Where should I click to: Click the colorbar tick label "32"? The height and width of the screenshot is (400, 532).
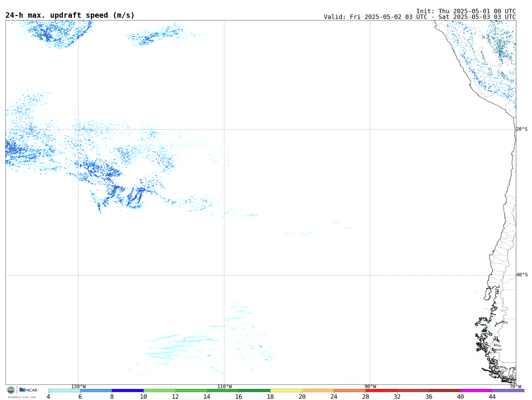[397, 397]
